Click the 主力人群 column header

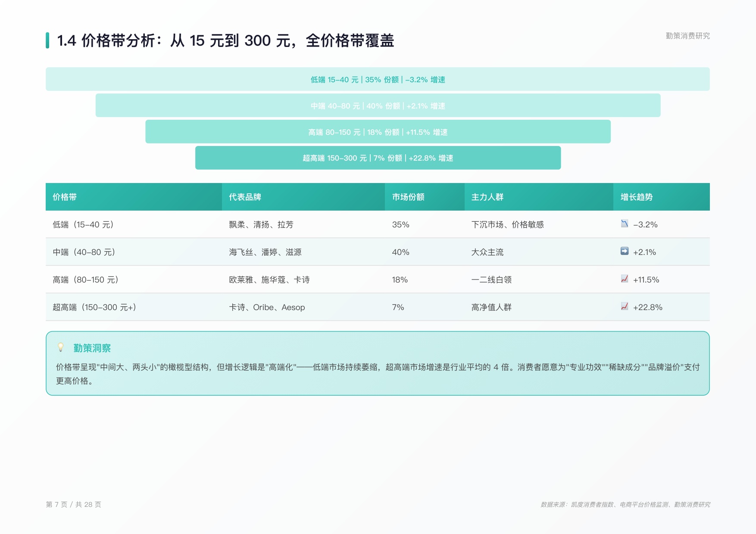(539, 197)
